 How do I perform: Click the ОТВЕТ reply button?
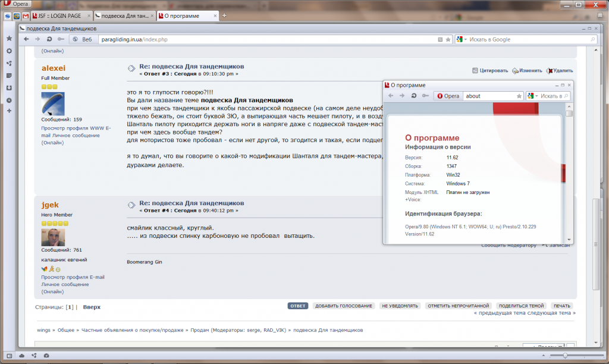[x=297, y=306]
